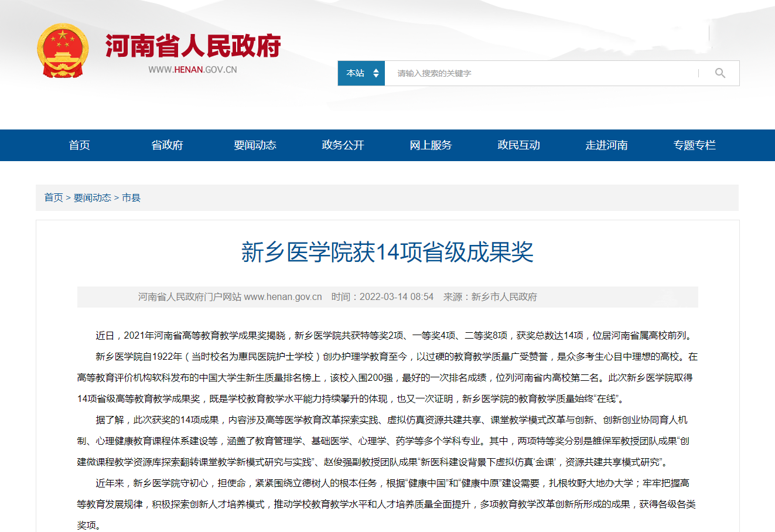
Task: Open the 走进河南 navigation item
Action: pos(607,145)
